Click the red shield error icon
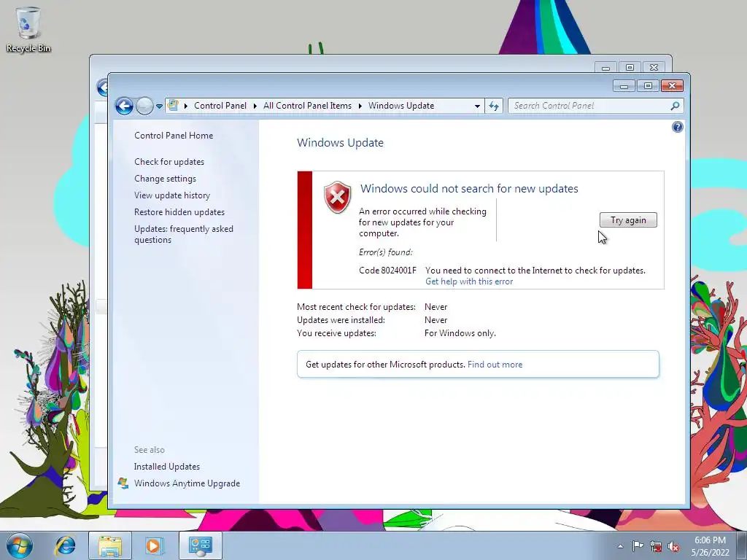Image resolution: width=747 pixels, height=560 pixels. click(x=337, y=197)
